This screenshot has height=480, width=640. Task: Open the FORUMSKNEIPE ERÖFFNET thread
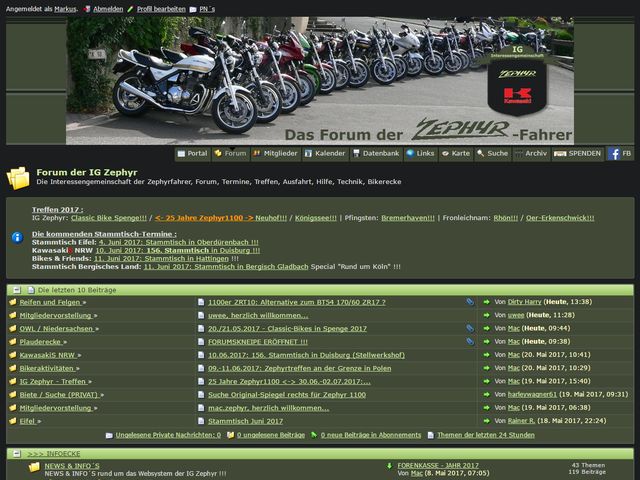click(x=258, y=342)
